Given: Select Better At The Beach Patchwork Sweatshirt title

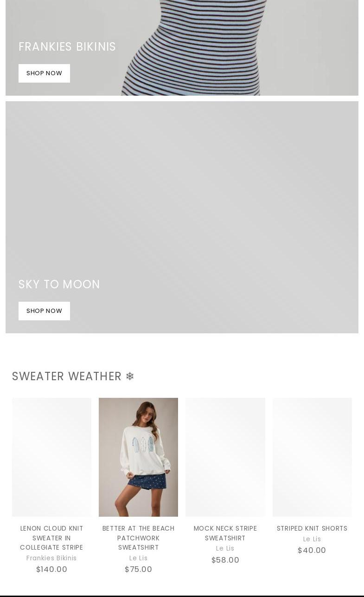Looking at the screenshot, I should click(138, 538).
